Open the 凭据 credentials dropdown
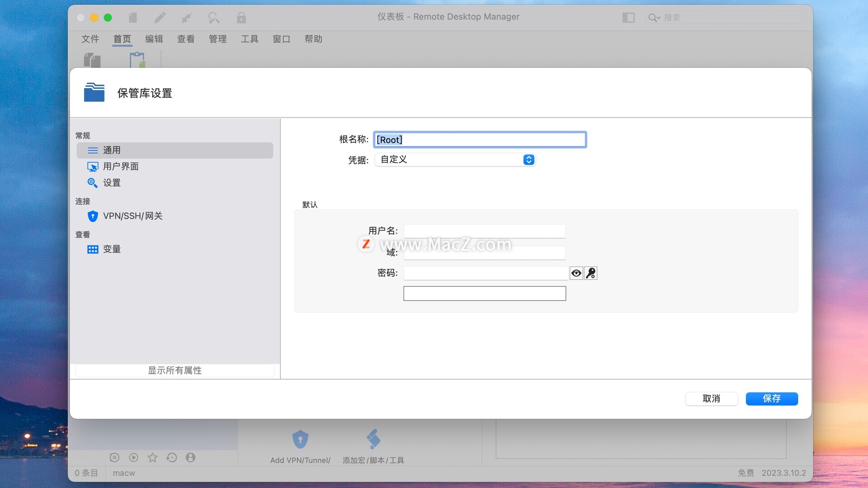The height and width of the screenshot is (488, 868). (455, 160)
